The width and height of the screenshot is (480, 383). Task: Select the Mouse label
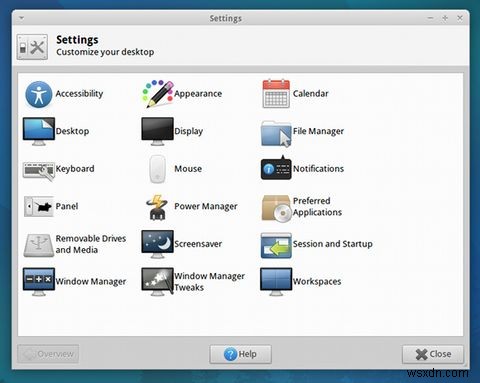click(x=188, y=169)
